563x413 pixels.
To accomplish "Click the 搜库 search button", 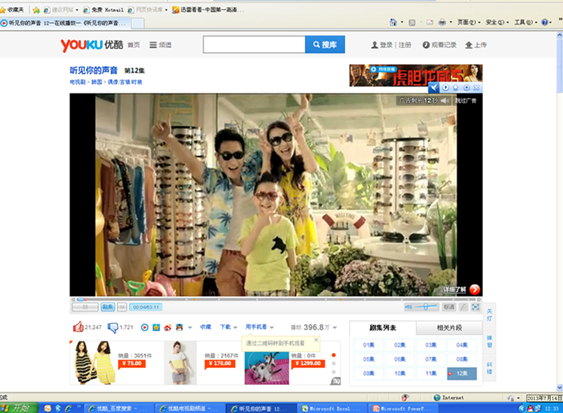I will tap(325, 45).
